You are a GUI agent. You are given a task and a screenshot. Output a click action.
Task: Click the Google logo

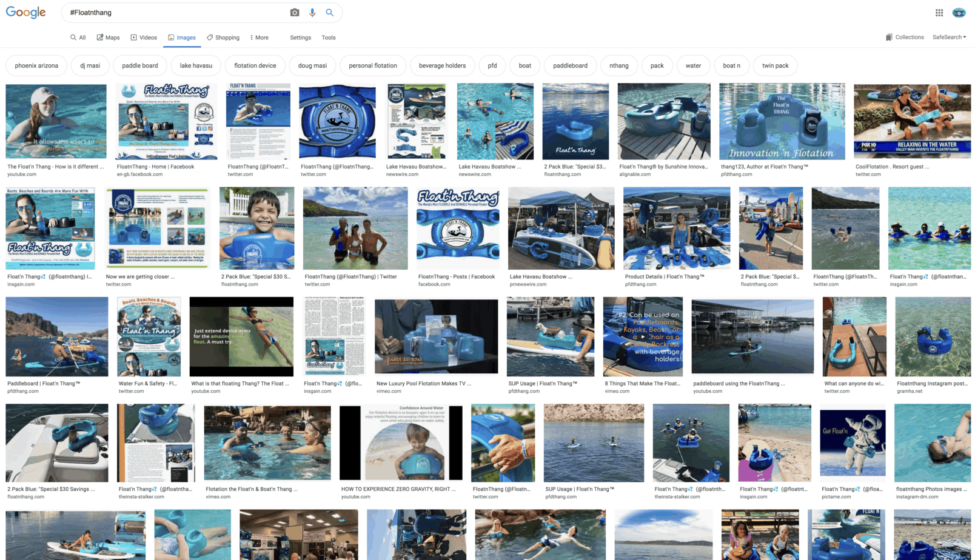tap(25, 13)
